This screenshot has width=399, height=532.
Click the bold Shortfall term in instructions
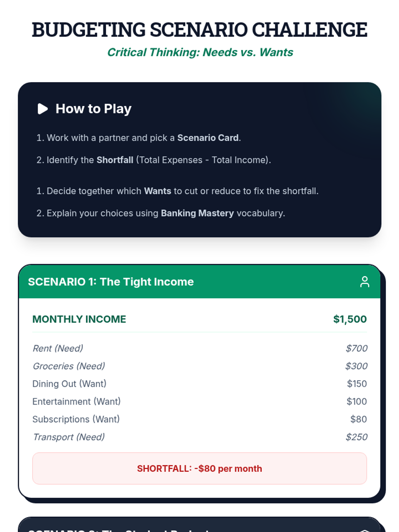click(115, 160)
